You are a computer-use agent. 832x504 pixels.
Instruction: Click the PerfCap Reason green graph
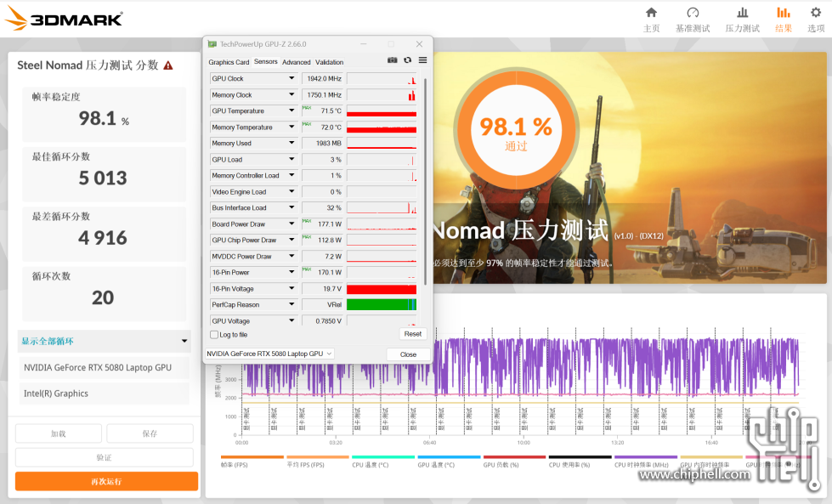[382, 304]
